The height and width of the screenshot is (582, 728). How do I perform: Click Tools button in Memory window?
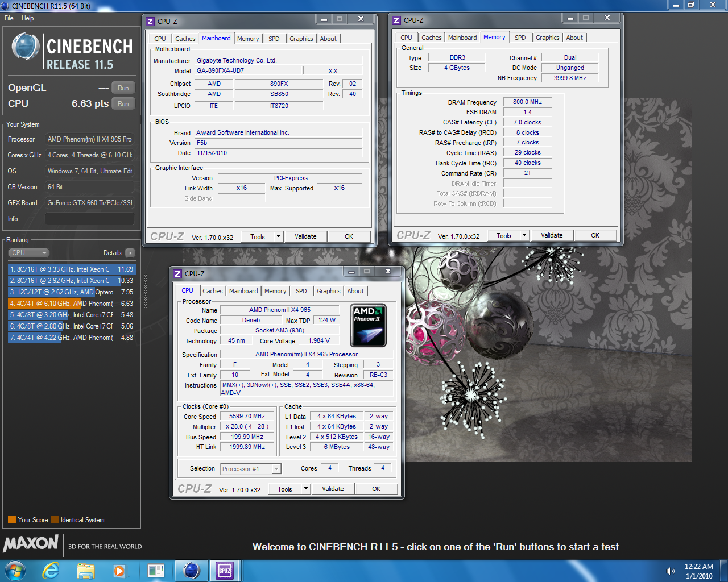[504, 235]
